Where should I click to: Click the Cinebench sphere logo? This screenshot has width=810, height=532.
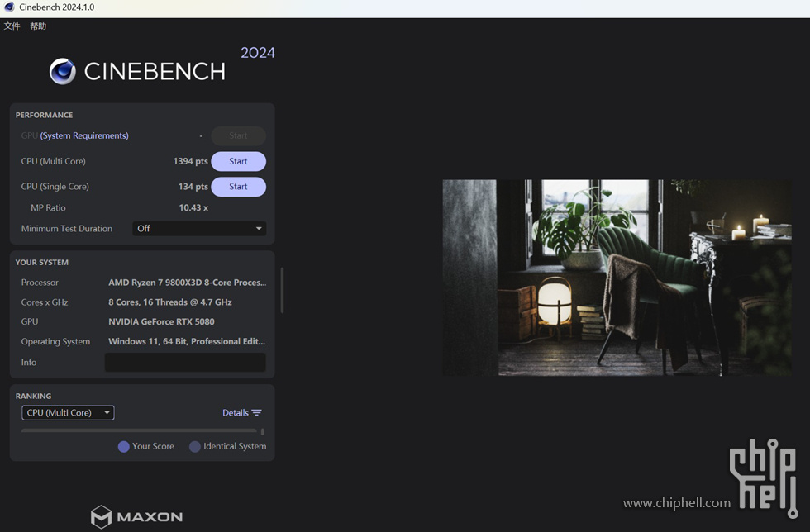tap(63, 71)
